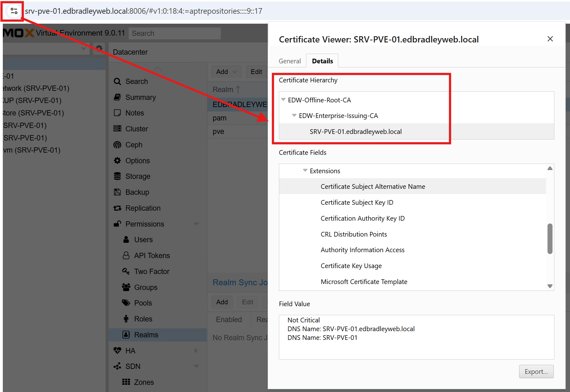Click the Two Factor key icon

(126, 271)
